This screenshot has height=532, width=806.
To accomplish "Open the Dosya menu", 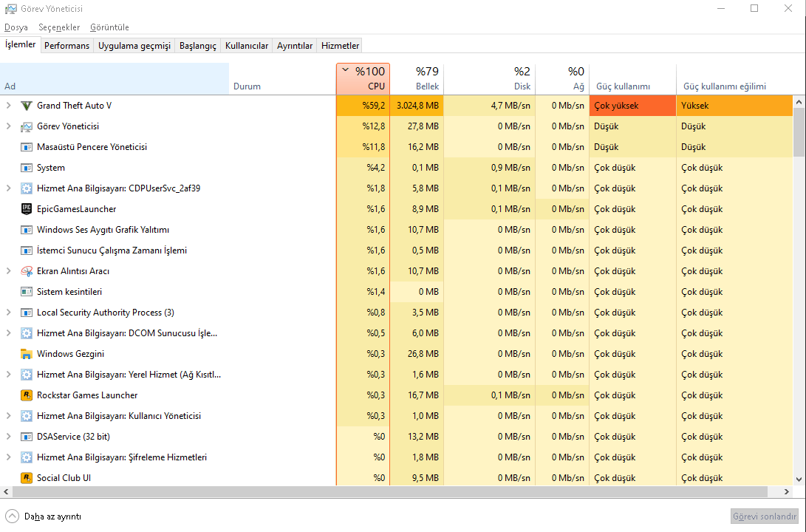I will pos(16,27).
